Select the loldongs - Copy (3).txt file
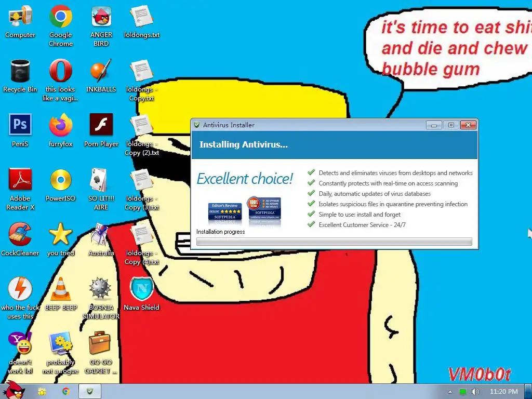The height and width of the screenshot is (399, 532). 141,189
